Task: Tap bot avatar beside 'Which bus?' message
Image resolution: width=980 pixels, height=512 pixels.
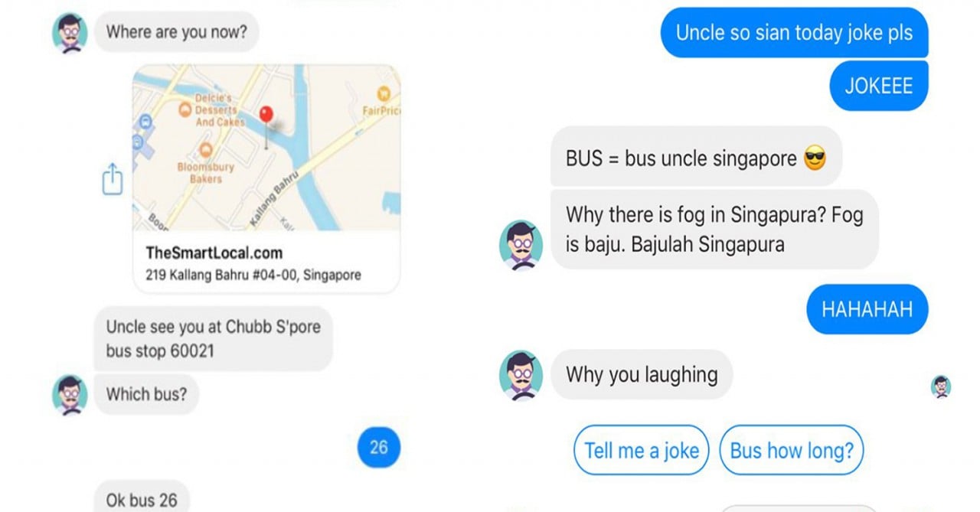Action: pyautogui.click(x=70, y=395)
